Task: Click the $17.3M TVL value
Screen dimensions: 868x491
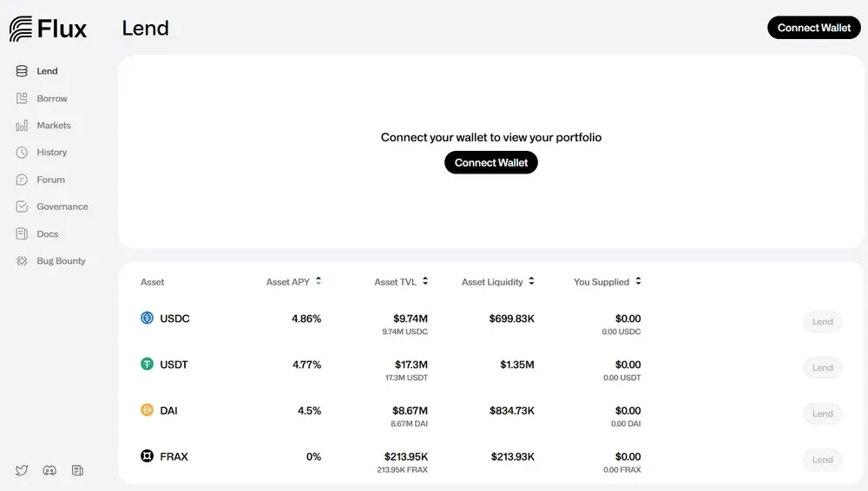Action: point(411,364)
